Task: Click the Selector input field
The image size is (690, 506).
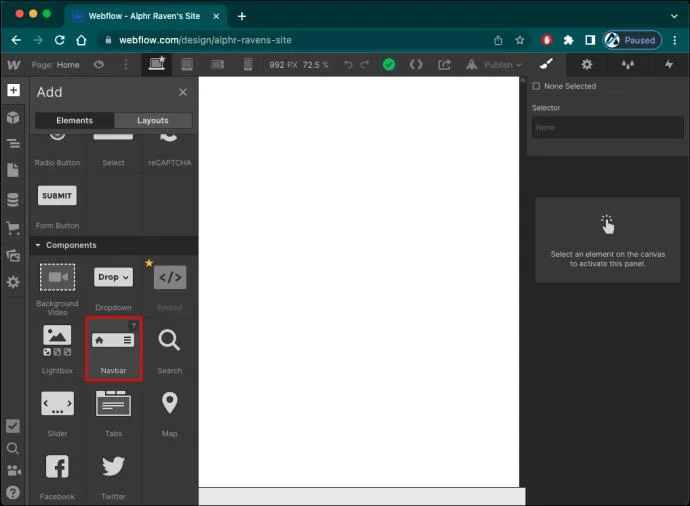Action: 607,127
